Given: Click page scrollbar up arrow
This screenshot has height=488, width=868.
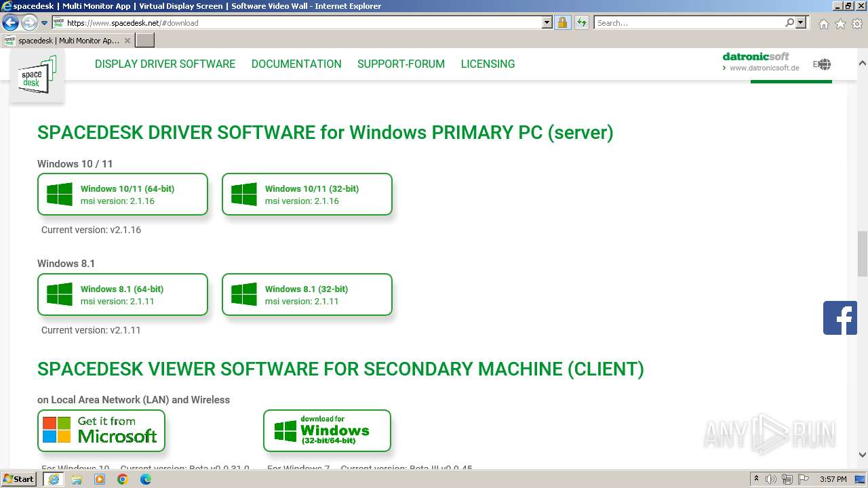Looking at the screenshot, I should 863,63.
